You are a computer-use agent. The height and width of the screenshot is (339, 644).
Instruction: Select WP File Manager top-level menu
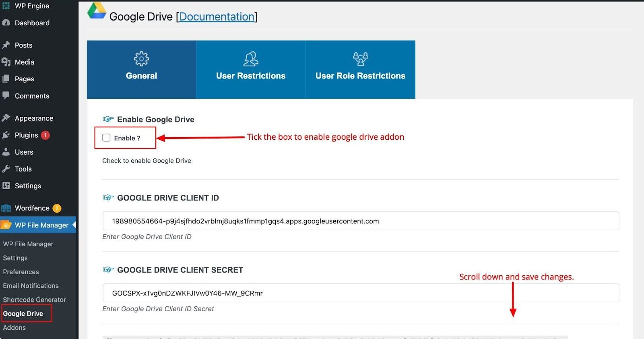coord(38,225)
